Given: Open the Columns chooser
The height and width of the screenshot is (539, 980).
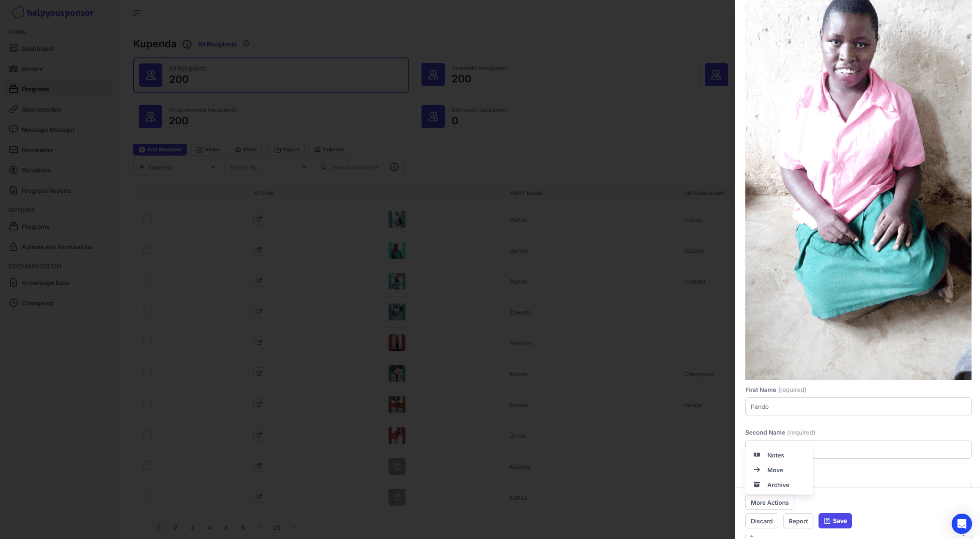Looking at the screenshot, I should [329, 150].
